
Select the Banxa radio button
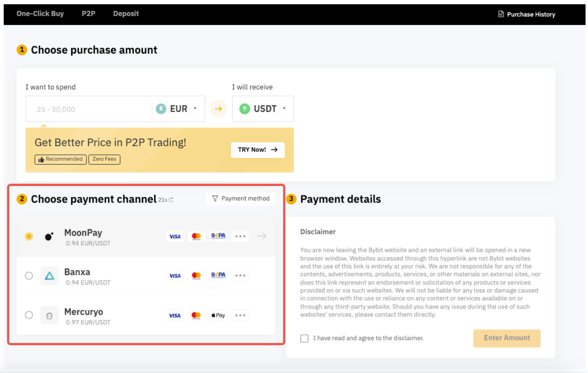29,276
